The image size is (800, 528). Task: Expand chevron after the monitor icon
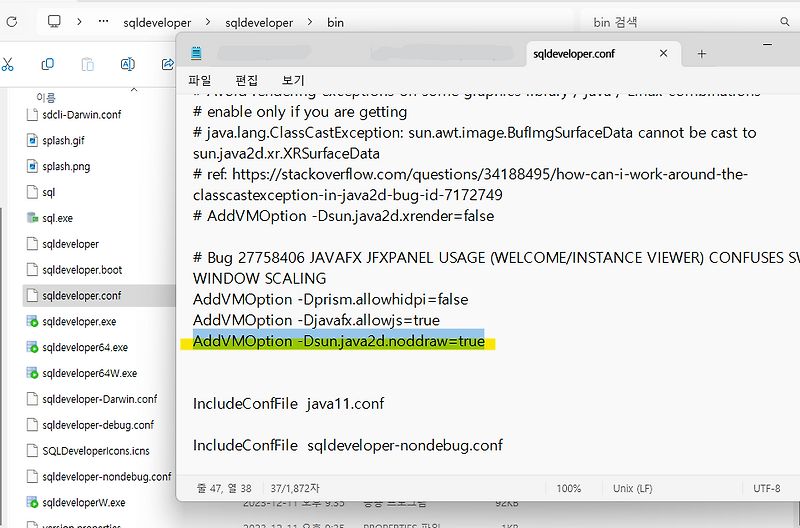[79, 22]
